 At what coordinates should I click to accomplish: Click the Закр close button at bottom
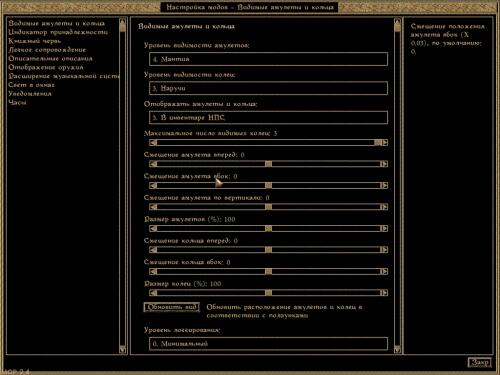coord(479,362)
